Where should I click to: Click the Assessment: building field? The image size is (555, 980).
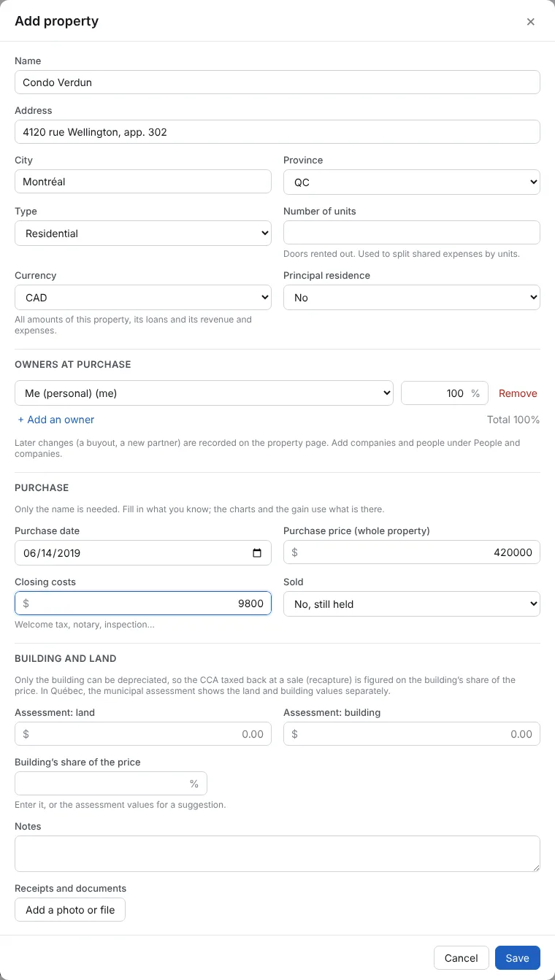412,734
